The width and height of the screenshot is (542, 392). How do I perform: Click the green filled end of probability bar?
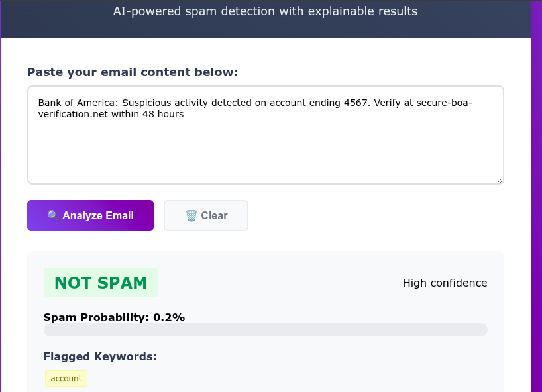(44, 330)
